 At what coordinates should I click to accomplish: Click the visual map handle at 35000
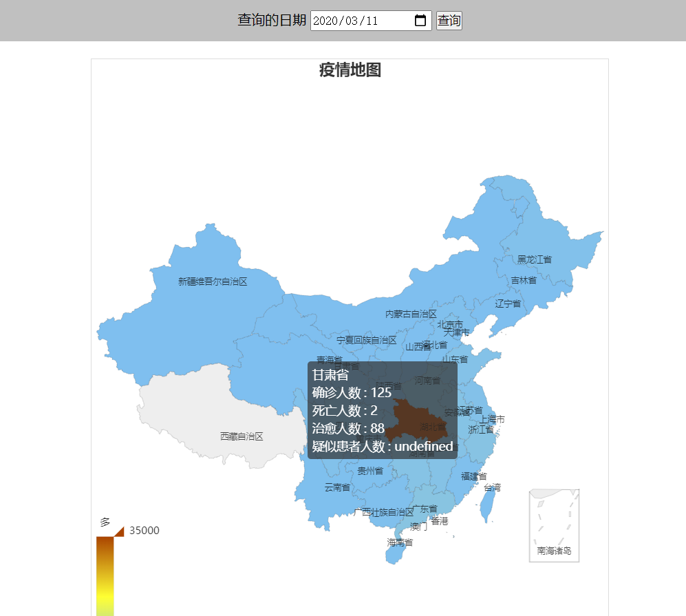[119, 531]
